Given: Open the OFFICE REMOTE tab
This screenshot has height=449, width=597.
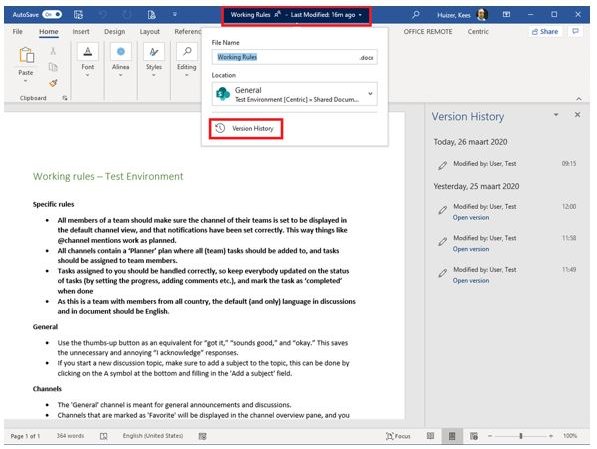Looking at the screenshot, I should pyautogui.click(x=428, y=31).
